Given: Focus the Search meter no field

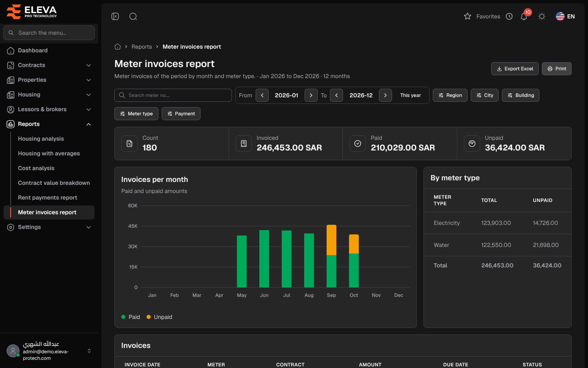Looking at the screenshot, I should point(173,95).
